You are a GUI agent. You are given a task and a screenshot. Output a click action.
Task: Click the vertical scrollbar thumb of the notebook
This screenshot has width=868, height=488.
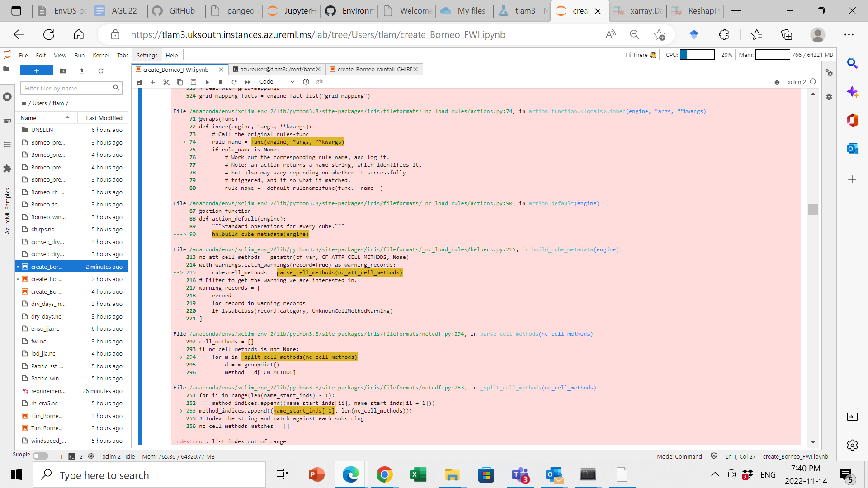coord(813,209)
